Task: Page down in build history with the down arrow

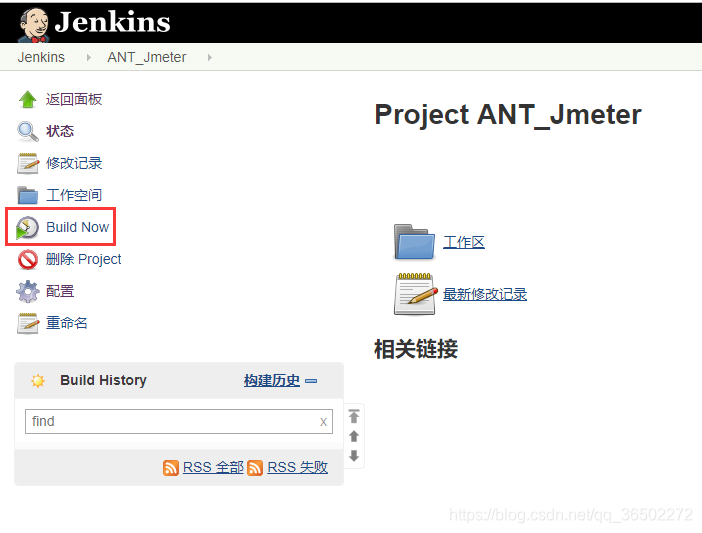Action: point(354,456)
